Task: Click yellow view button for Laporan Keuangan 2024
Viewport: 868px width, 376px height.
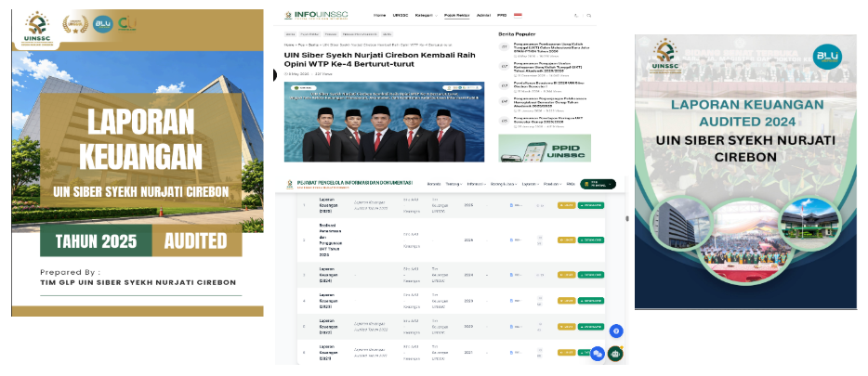Action: (566, 275)
